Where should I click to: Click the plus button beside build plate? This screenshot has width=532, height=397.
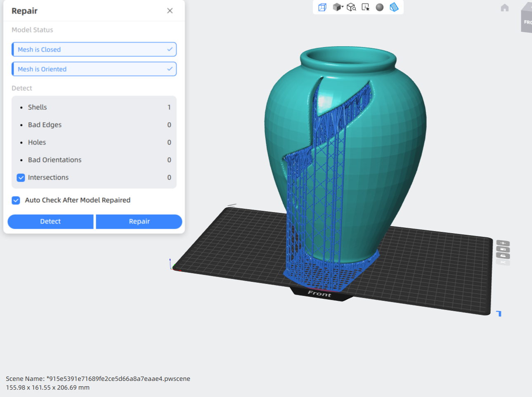pos(503,243)
